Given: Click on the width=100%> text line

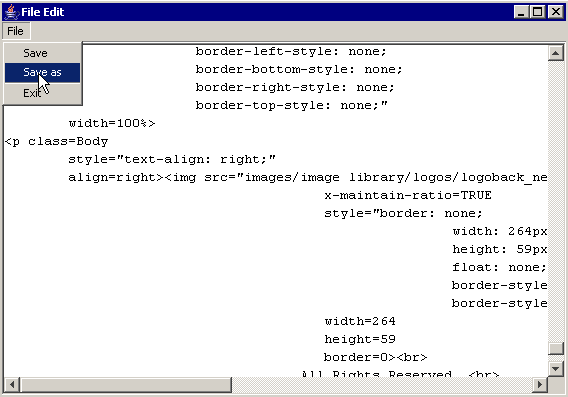Looking at the screenshot, I should click(x=112, y=123).
